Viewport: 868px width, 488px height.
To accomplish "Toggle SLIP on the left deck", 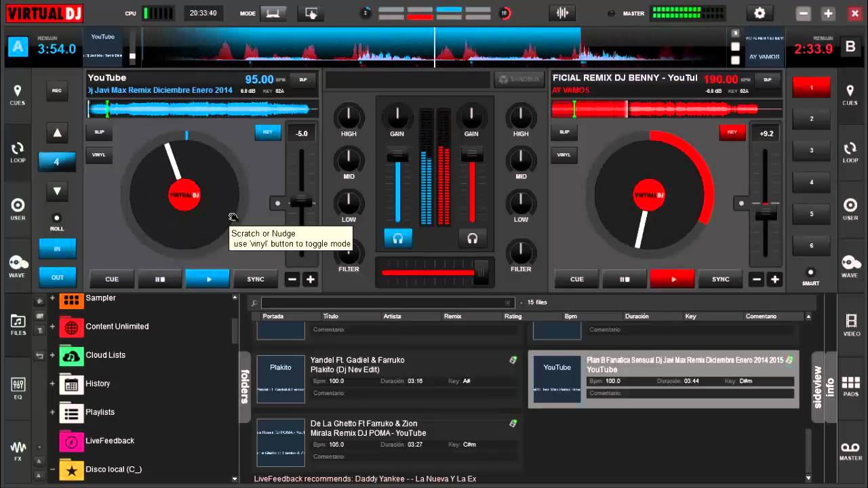I will tap(99, 131).
